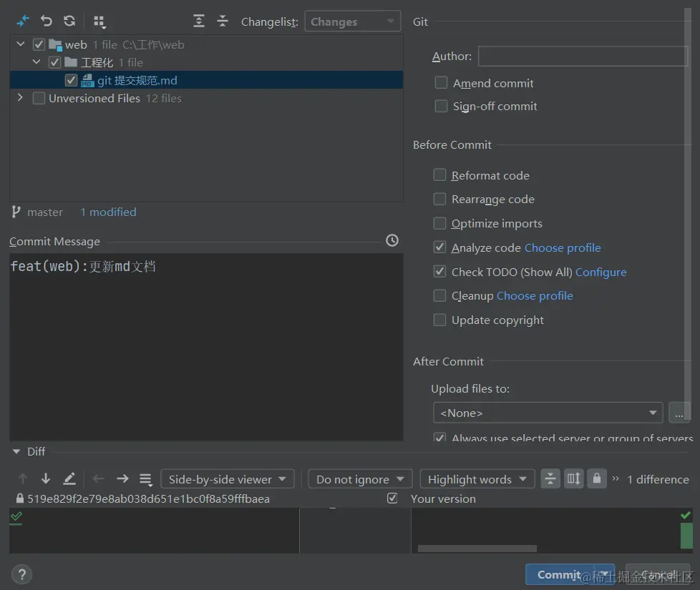The width and height of the screenshot is (700, 590).
Task: Click the Commit button
Action: tap(560, 574)
